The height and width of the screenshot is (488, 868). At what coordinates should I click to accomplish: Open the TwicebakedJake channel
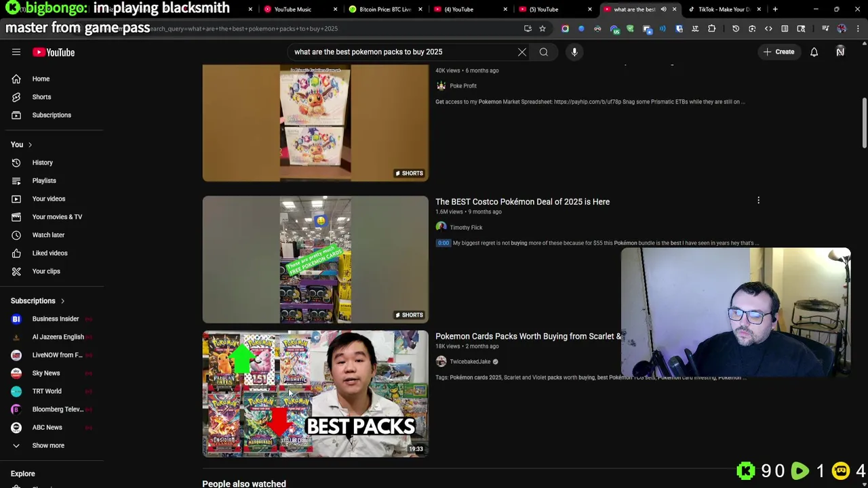470,362
